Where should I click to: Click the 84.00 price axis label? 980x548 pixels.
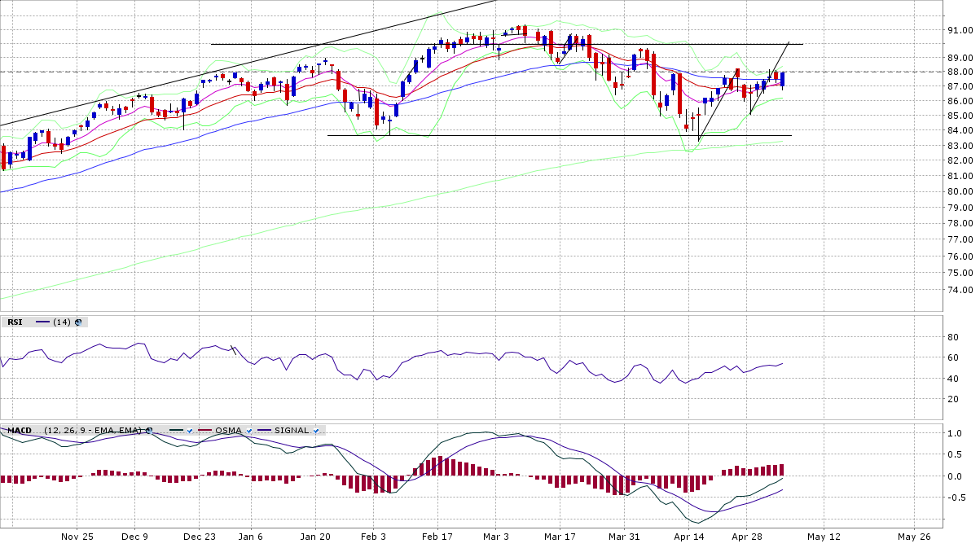click(x=962, y=130)
